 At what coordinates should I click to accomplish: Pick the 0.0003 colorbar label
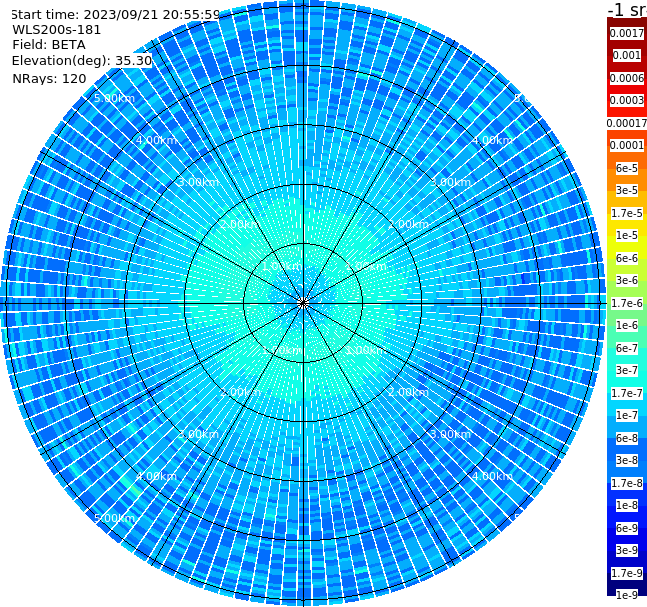(x=626, y=100)
